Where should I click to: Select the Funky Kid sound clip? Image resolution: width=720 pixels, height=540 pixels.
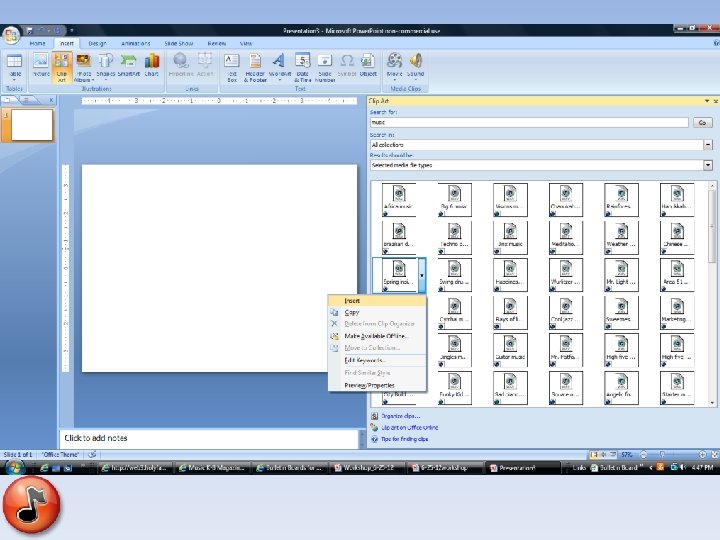(455, 388)
